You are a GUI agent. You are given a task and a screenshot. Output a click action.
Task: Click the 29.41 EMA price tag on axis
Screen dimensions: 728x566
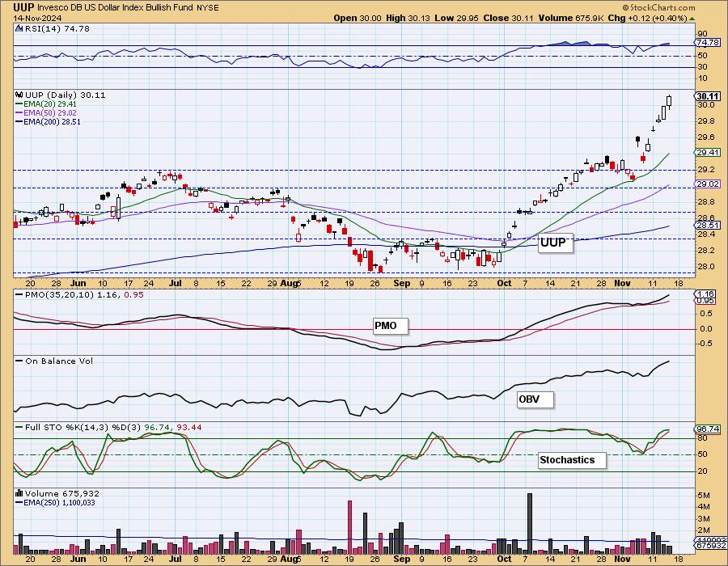pos(708,153)
